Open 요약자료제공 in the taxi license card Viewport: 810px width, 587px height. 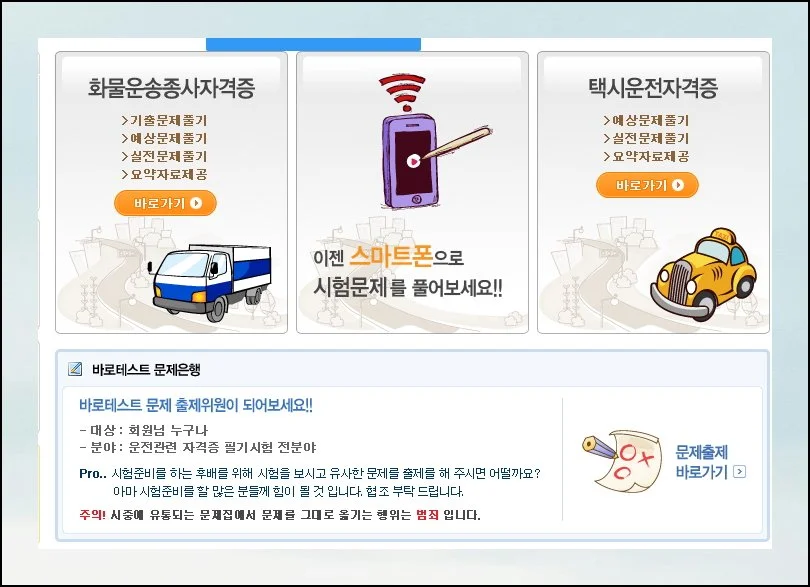(646, 156)
